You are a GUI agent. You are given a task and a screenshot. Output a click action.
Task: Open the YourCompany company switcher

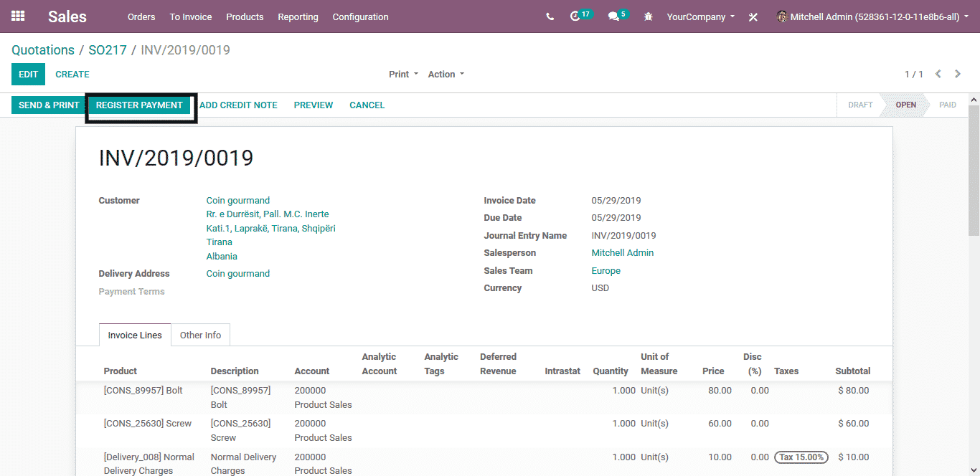(x=700, y=16)
